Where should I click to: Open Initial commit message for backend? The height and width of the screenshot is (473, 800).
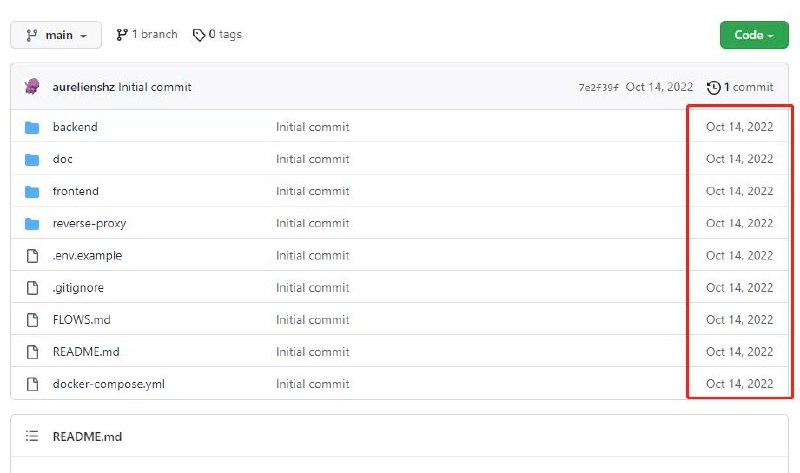point(312,127)
